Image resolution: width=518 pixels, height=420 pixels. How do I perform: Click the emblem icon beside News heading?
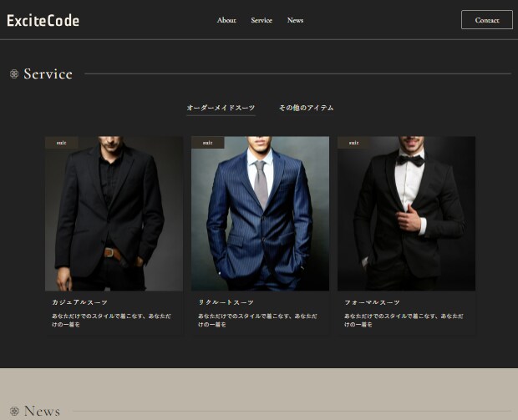tap(14, 412)
